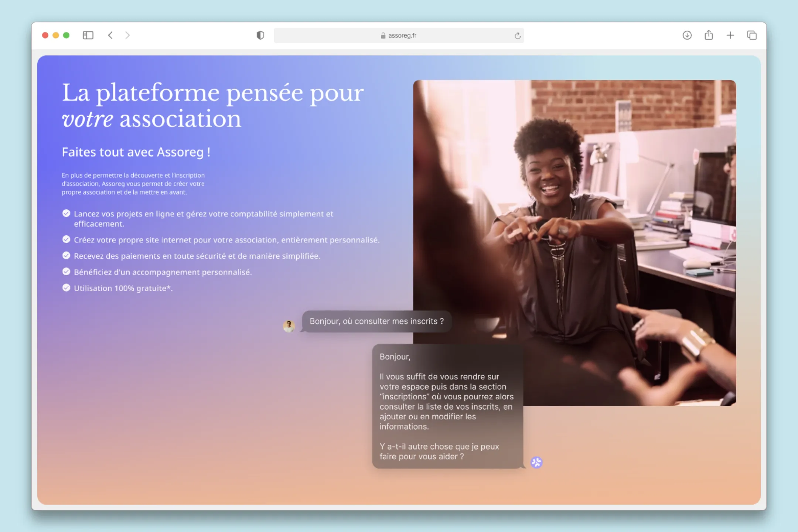Click the green fullscreen window button
This screenshot has width=798, height=532.
[x=66, y=35]
